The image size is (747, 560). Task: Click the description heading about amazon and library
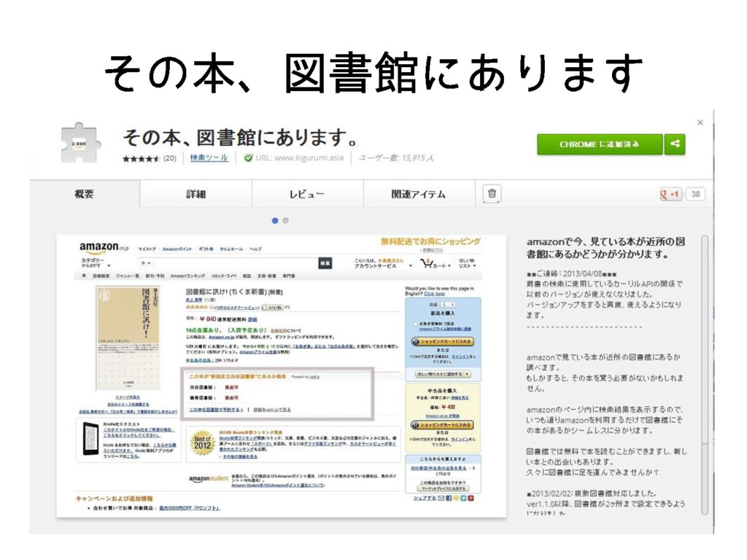(x=605, y=248)
